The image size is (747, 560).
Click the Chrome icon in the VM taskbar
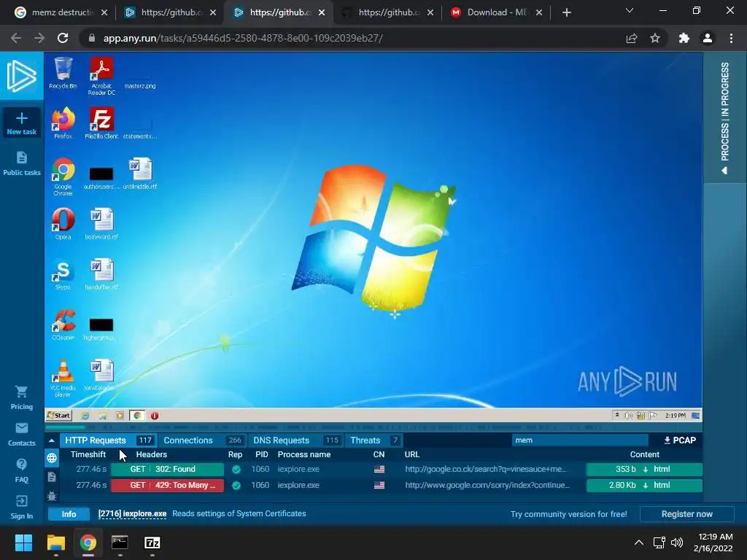tap(137, 416)
